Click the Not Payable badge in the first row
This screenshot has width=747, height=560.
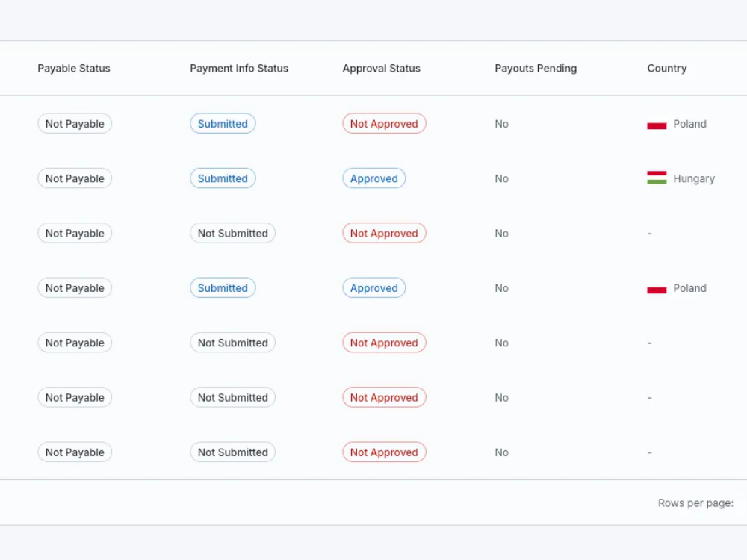pyautogui.click(x=75, y=124)
